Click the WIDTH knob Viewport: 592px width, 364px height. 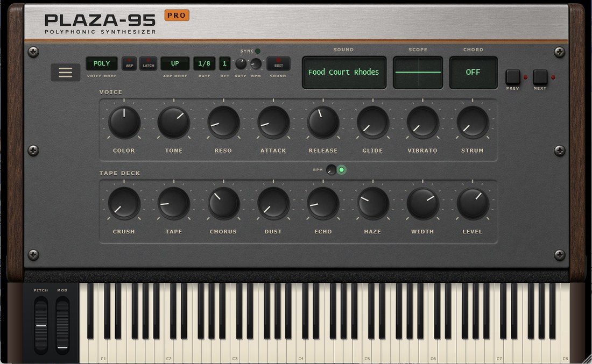422,203
